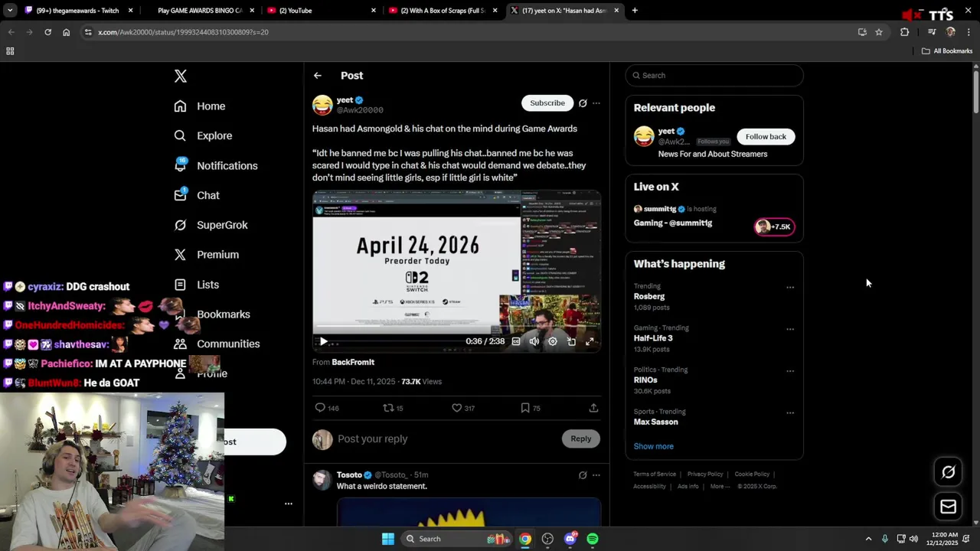The width and height of the screenshot is (980, 551).
Task: Open Grok icon on Tosoto's reply
Action: (x=583, y=475)
